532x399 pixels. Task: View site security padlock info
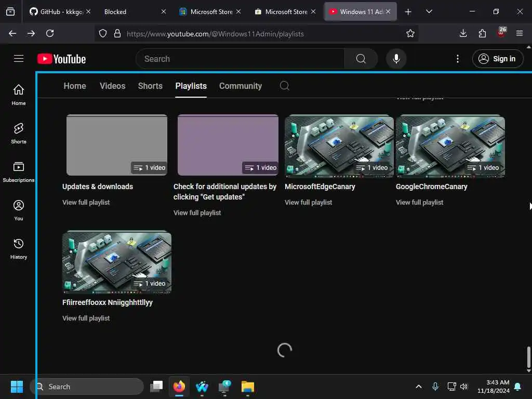point(117,33)
